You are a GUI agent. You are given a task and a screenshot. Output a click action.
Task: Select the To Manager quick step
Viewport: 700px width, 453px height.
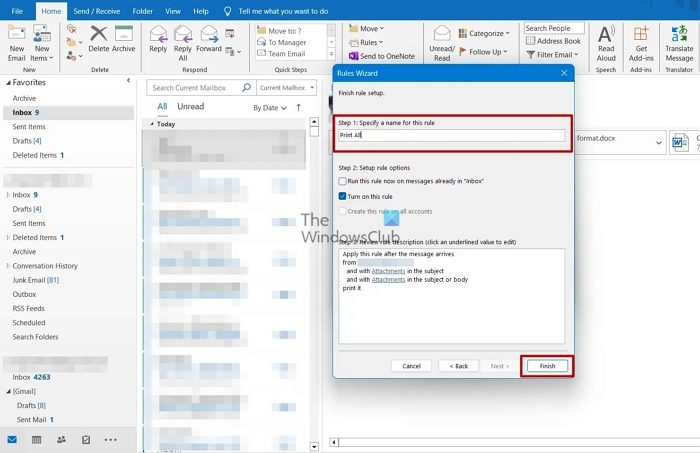point(287,42)
